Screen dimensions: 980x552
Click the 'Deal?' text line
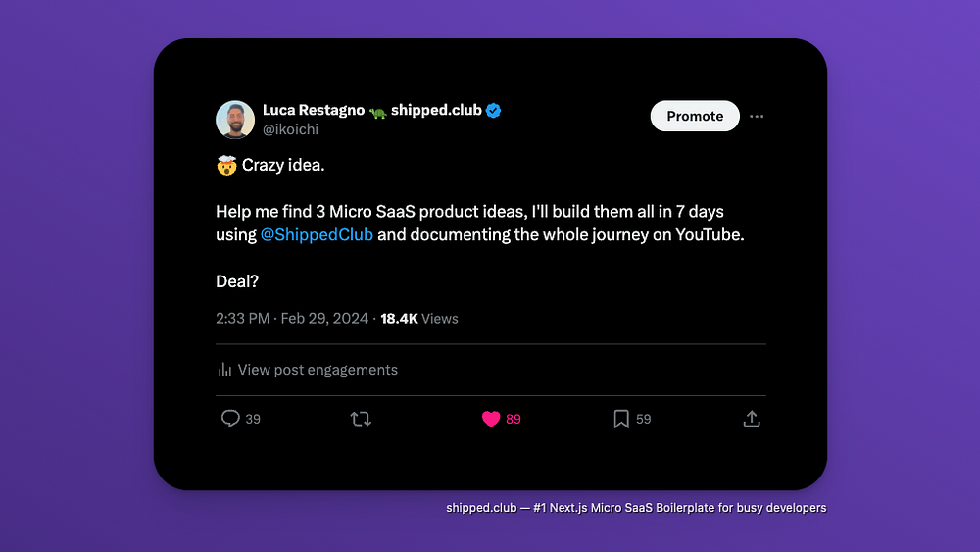pos(237,281)
